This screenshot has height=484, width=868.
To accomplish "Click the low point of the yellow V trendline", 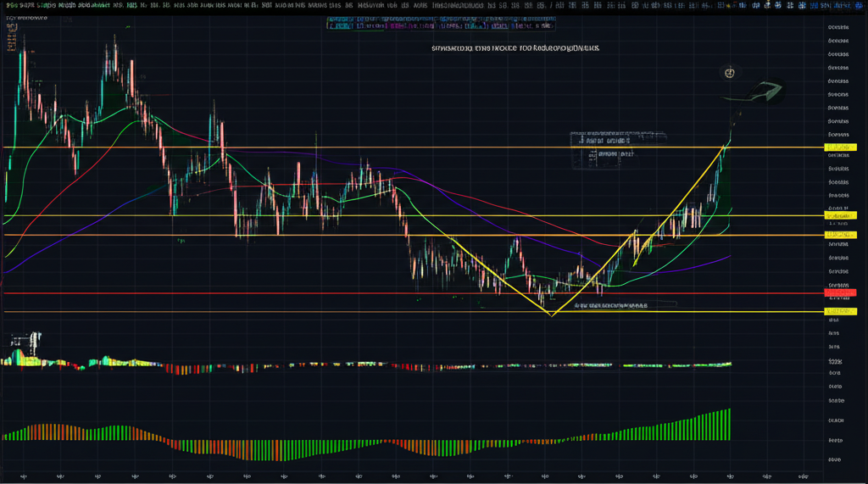I will click(x=552, y=315).
